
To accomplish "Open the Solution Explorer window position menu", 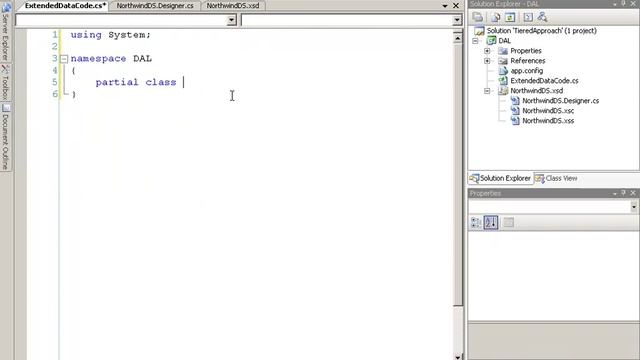I will coord(615,4).
